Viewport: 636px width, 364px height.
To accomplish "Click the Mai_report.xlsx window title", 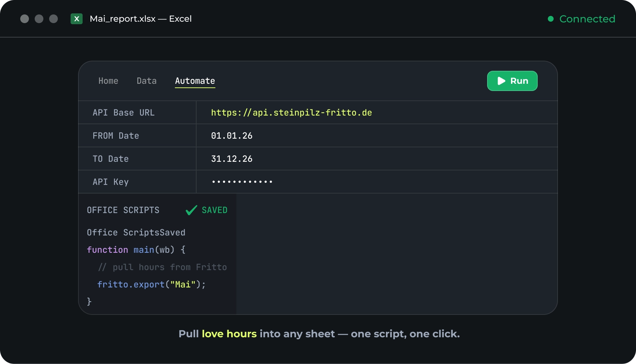I will (141, 19).
